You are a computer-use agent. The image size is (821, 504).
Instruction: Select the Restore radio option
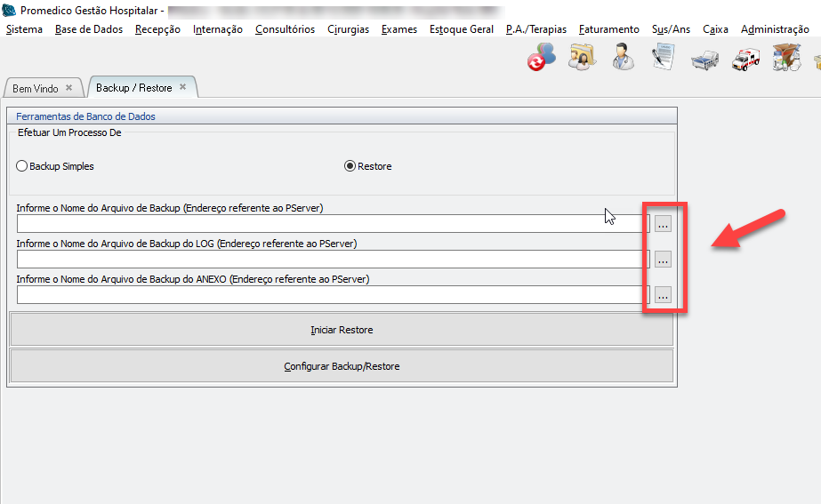[x=350, y=166]
